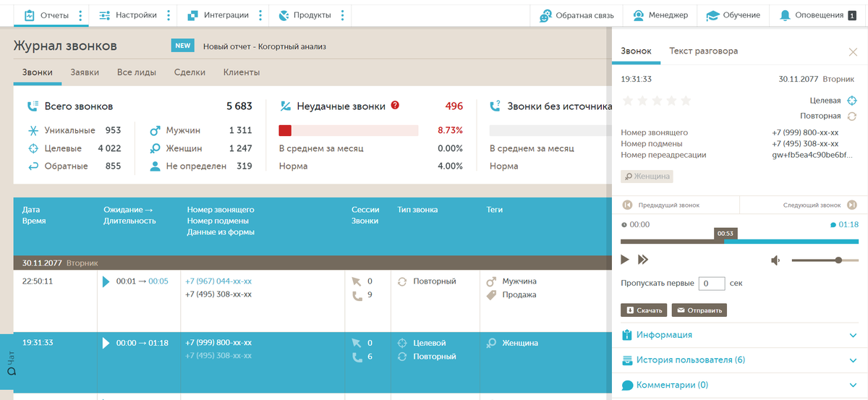Click the Женщина tag button in panel
The width and height of the screenshot is (868, 400).
tap(647, 176)
